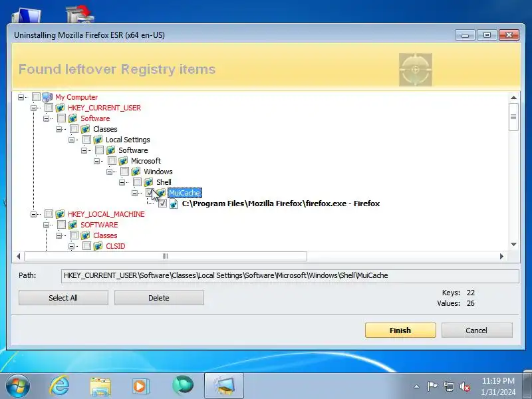Click the Windows key icon
Screen dimensions: 532x399
(x=136, y=172)
